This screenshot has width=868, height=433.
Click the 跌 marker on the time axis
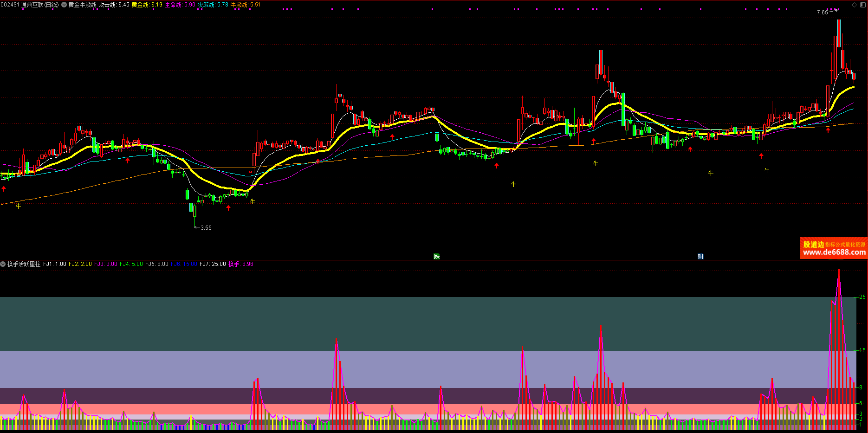coord(436,256)
